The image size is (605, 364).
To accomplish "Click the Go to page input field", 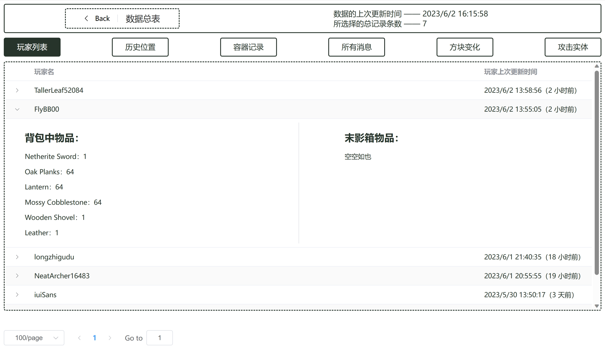I will click(x=160, y=338).
